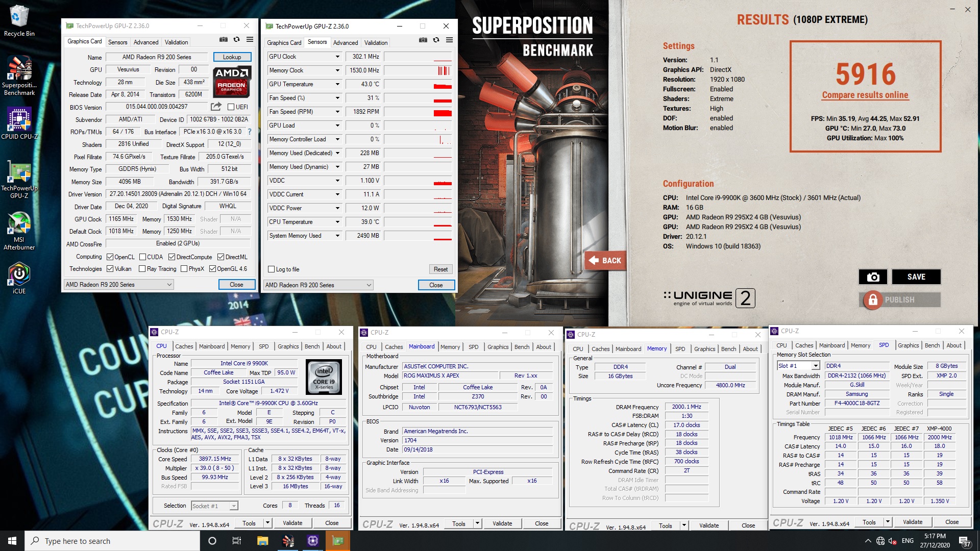Toggle the PhysX checkbox
980x551 pixels.
pos(184,269)
